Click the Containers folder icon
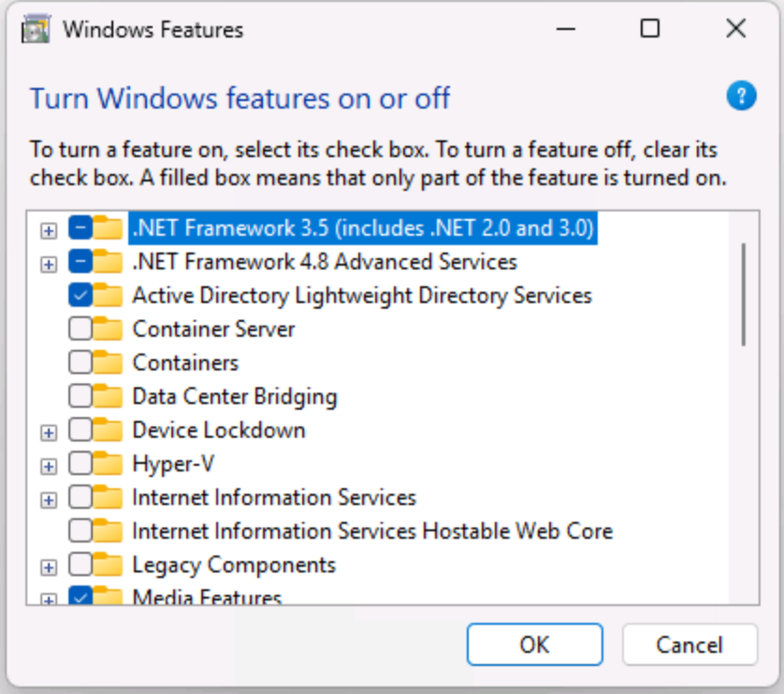 click(109, 363)
